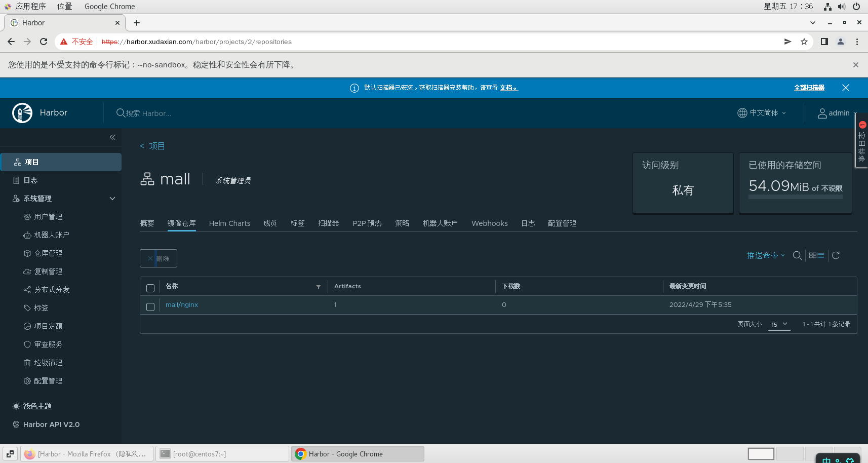The image size is (868, 463).
Task: Click the globe language icon
Action: 742,113
